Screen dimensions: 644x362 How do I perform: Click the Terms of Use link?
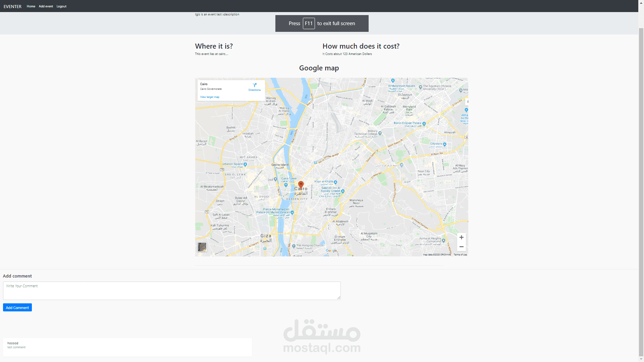click(x=460, y=255)
